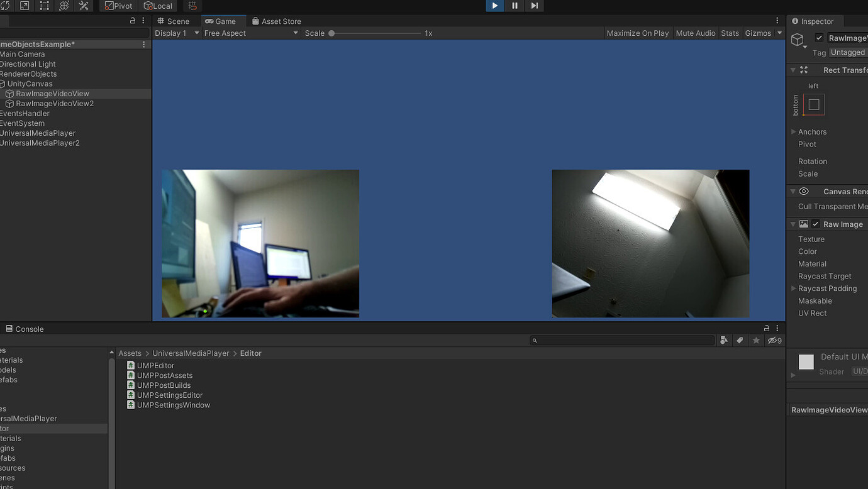Click the Console search field
The height and width of the screenshot is (489, 868).
pyautogui.click(x=623, y=340)
